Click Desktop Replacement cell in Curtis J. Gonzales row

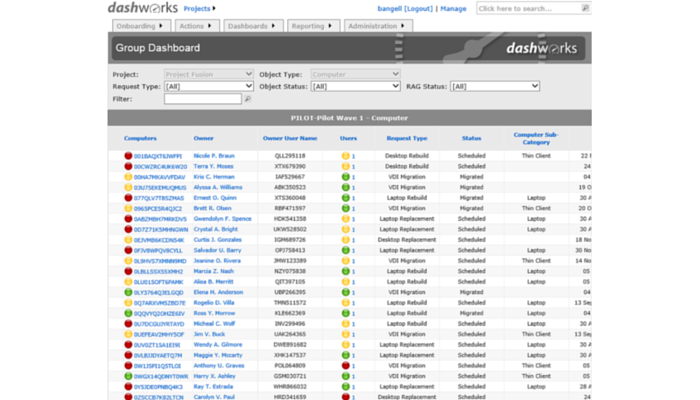pos(407,240)
